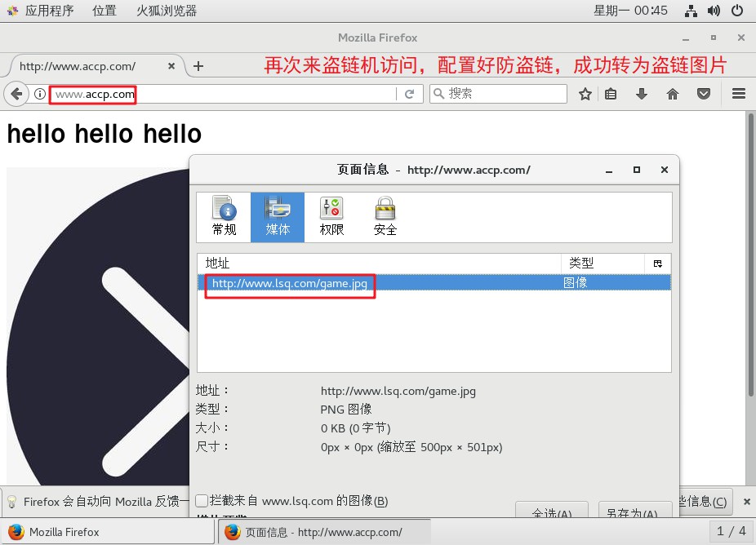Switch to Mozilla Firefox taskbar window
This screenshot has height=545, width=756.
click(108, 532)
